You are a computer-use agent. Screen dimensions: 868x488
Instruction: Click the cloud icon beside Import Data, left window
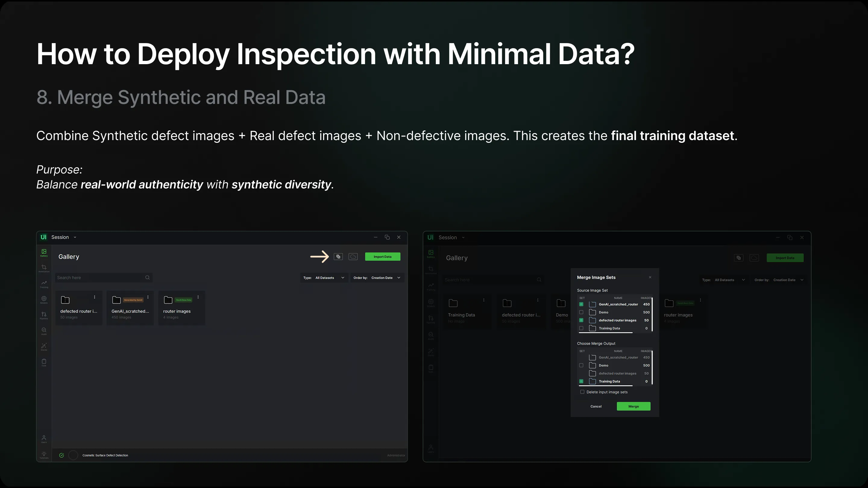353,257
